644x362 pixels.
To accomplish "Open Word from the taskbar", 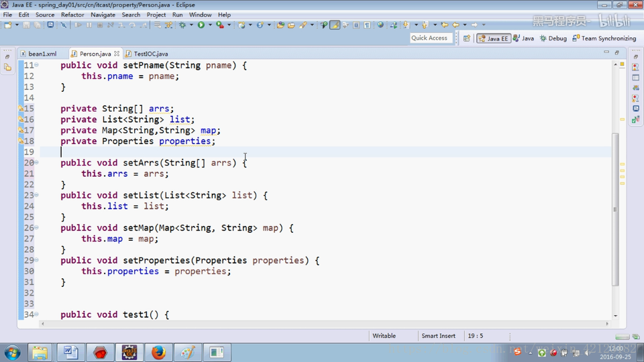I will pyautogui.click(x=70, y=353).
